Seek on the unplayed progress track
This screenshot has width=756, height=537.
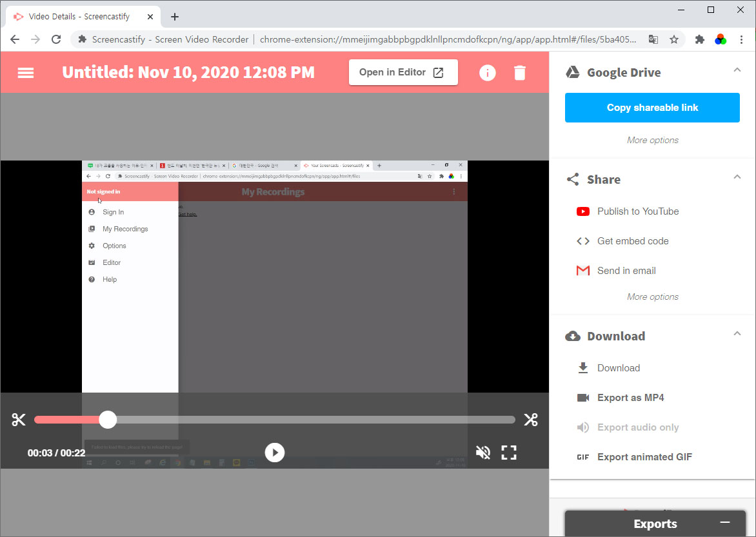[x=316, y=420]
